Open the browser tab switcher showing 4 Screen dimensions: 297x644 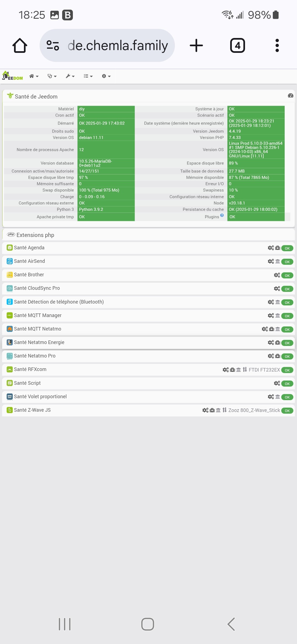tap(238, 45)
